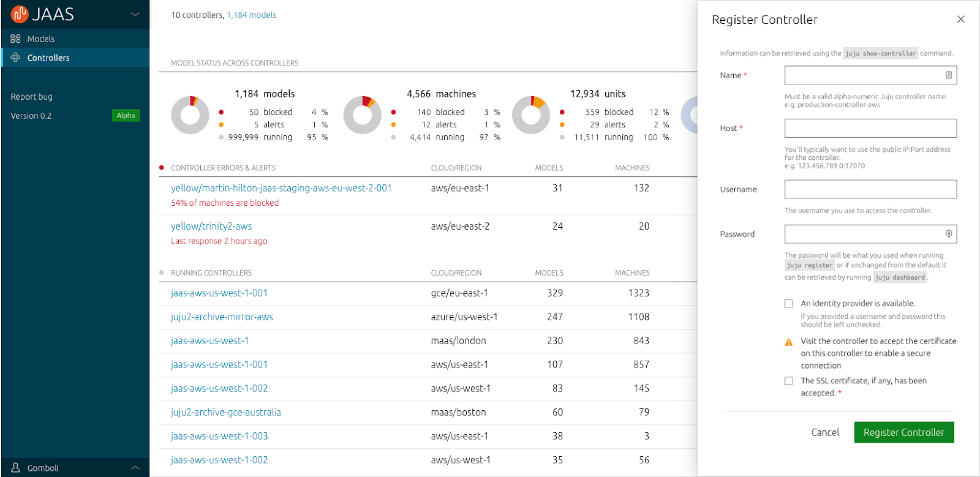This screenshot has width=980, height=477.
Task: Open the '1,184 models' link
Action: pos(252,15)
